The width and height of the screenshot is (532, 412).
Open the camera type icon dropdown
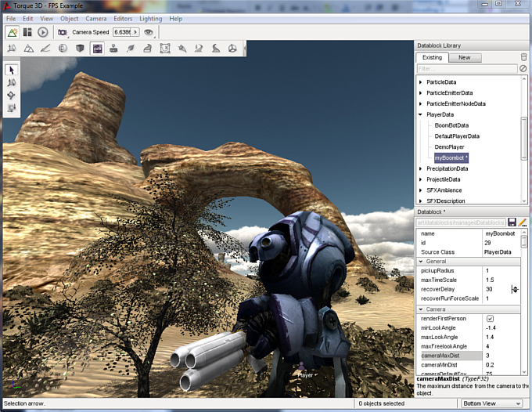coord(63,32)
